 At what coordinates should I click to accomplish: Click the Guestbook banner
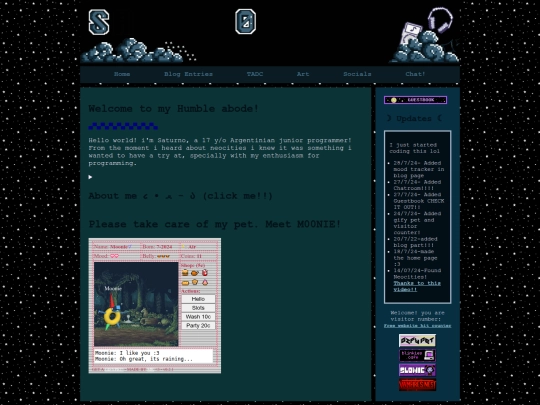coord(415,100)
